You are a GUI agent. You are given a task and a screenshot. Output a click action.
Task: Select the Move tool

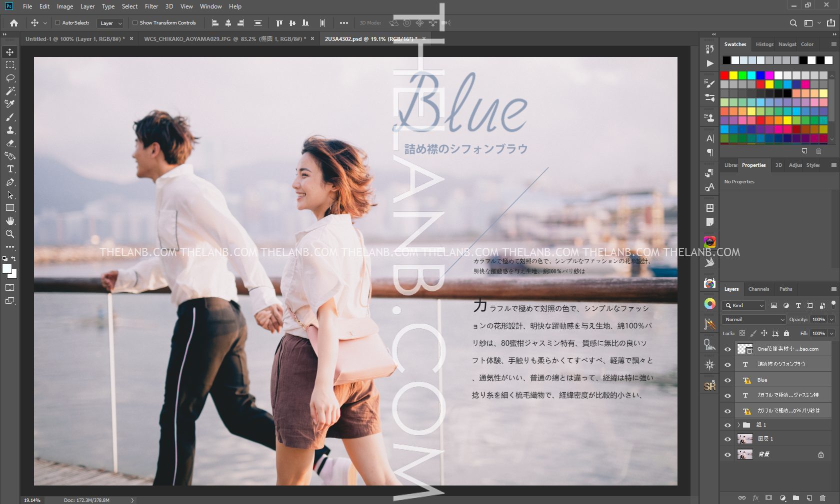click(10, 52)
